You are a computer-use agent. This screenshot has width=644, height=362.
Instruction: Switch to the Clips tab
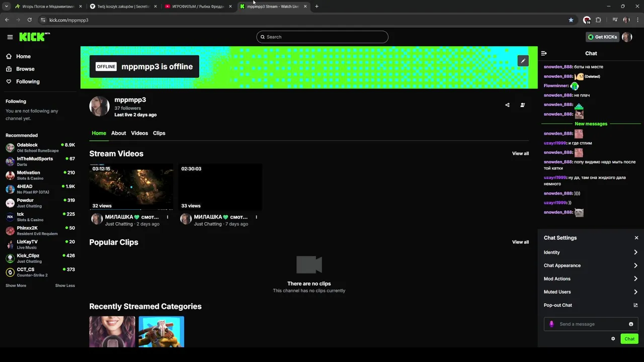click(x=159, y=133)
